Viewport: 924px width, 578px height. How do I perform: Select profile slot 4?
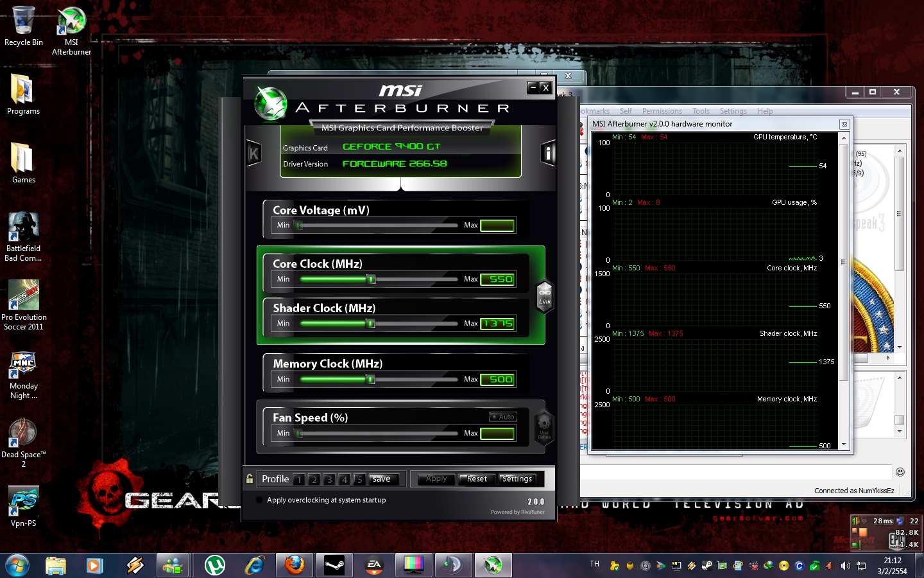point(345,479)
